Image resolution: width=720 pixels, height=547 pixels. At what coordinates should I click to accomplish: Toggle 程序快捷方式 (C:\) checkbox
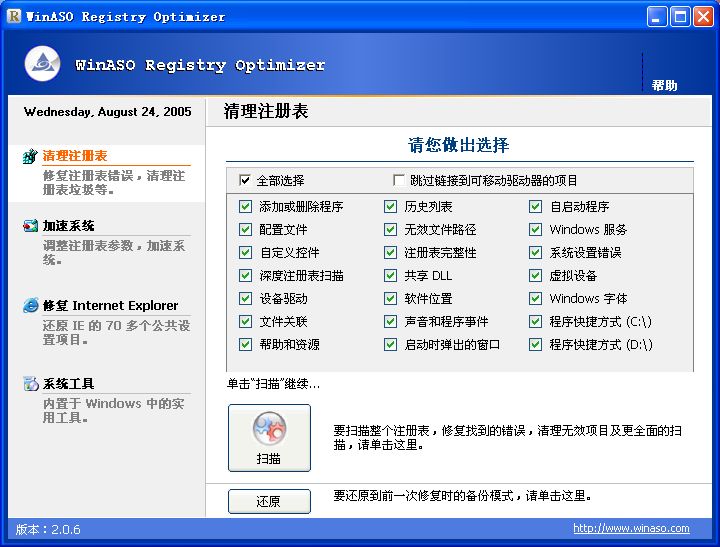coord(535,321)
